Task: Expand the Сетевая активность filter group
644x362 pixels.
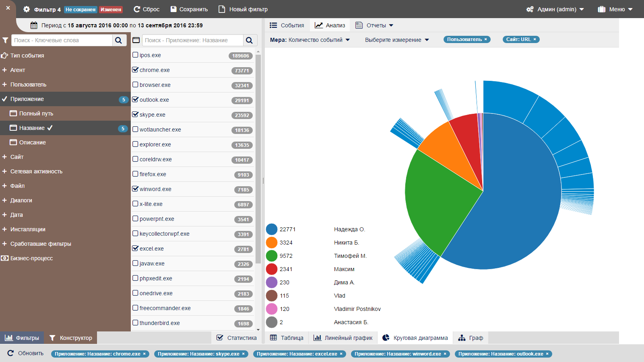Action: tap(36, 171)
